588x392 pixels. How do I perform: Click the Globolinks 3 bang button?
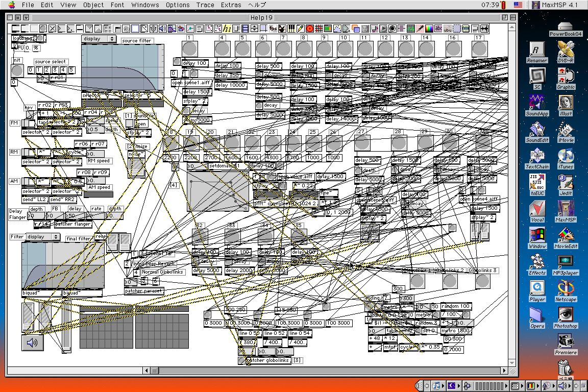(483, 281)
